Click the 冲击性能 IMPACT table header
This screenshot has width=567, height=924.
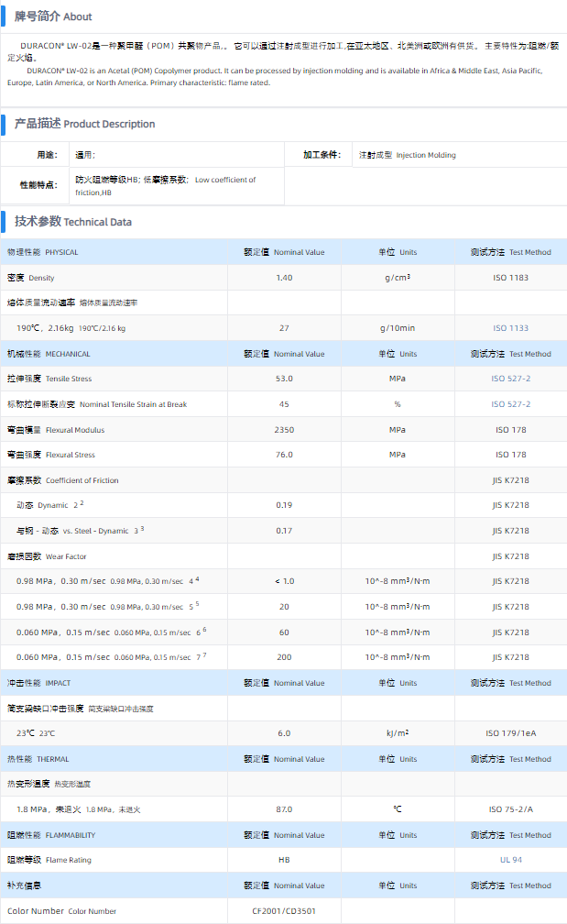(x=38, y=683)
